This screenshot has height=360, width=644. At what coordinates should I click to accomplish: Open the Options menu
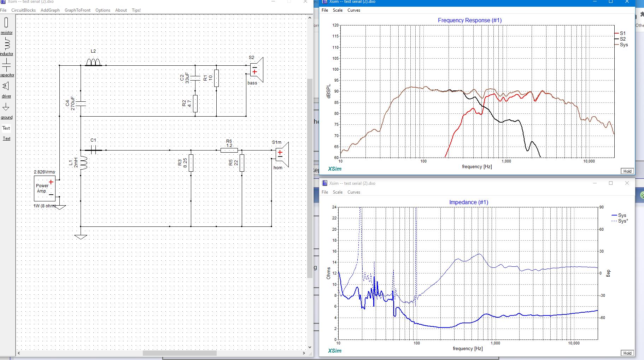(x=103, y=10)
